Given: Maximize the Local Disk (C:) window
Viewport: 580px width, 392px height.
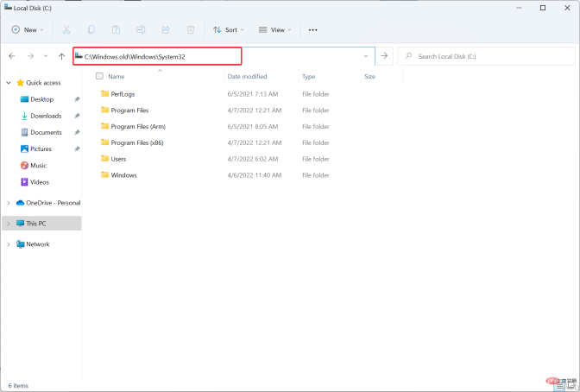Looking at the screenshot, I should pos(543,8).
